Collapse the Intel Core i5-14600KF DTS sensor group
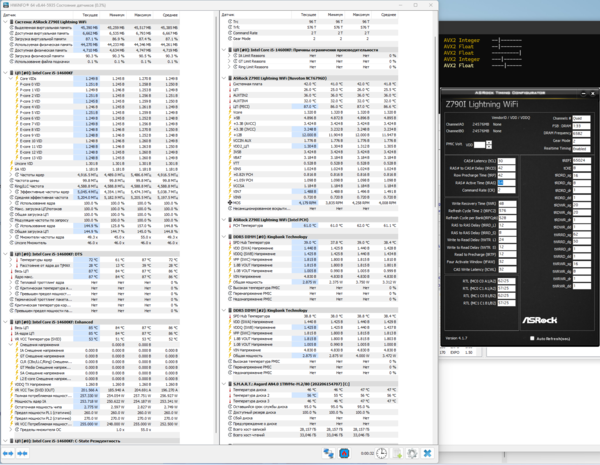 point(5,254)
